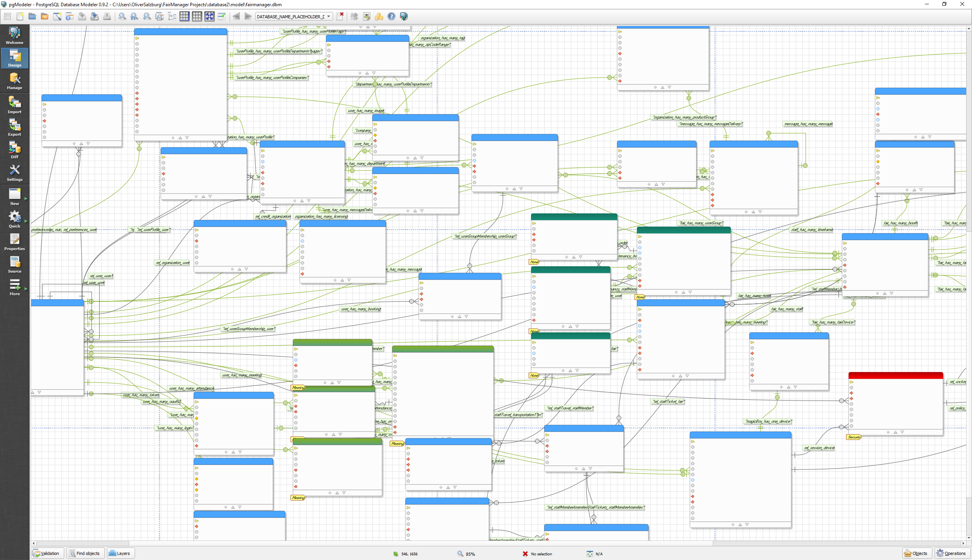972x560 pixels.
Task: Open the Validation panel
Action: 47,553
